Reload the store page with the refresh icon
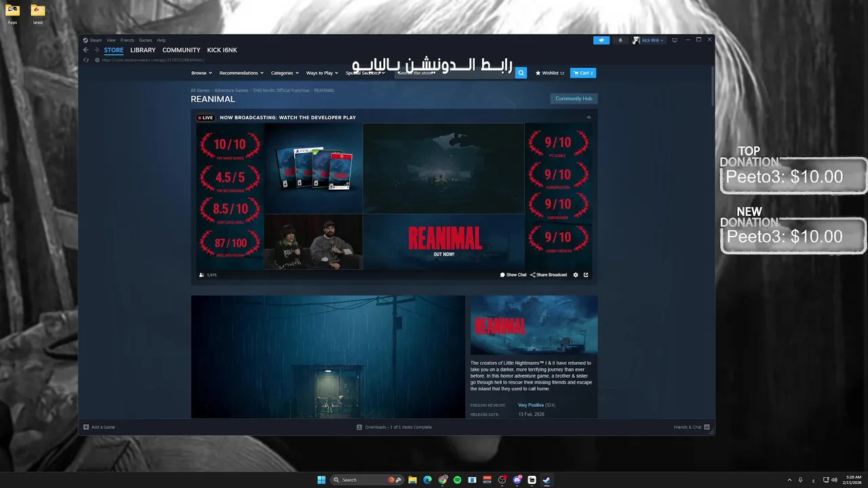 click(86, 60)
